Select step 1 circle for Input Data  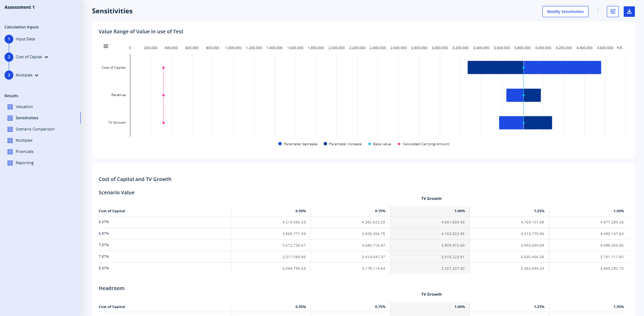pos(9,39)
